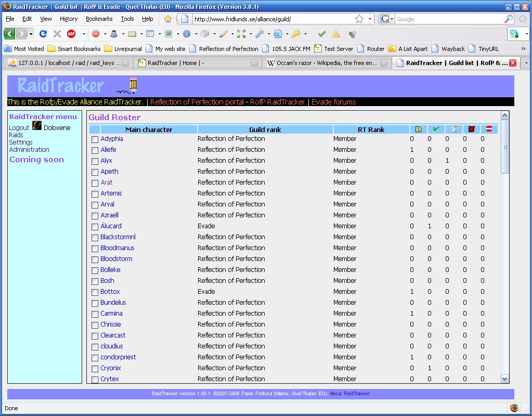
Task: Click the green checkmark column header
Action: [x=436, y=129]
